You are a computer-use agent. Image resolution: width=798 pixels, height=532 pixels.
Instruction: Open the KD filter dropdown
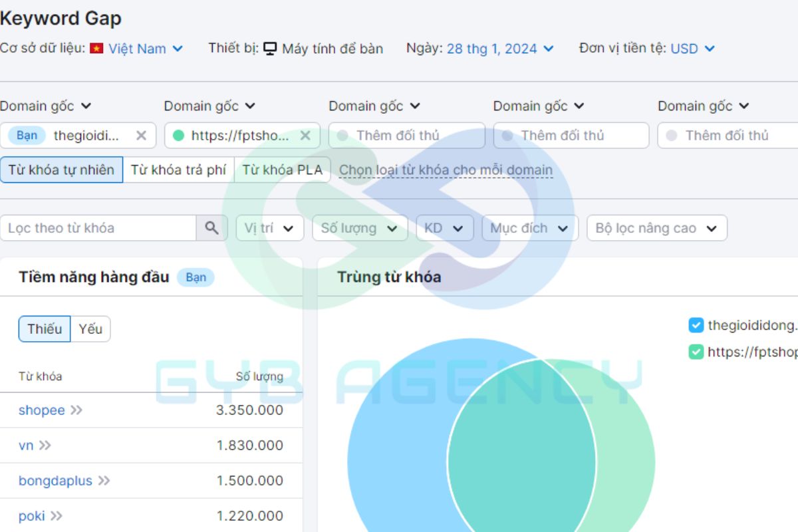(445, 228)
